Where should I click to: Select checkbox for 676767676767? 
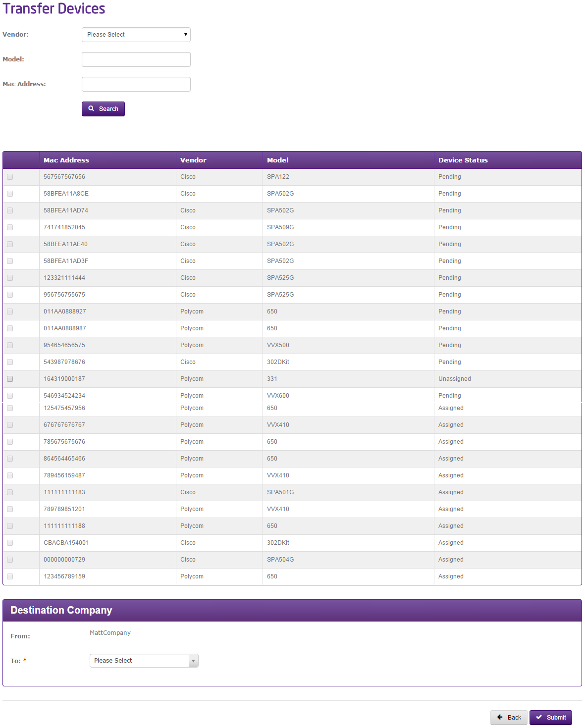(x=10, y=425)
